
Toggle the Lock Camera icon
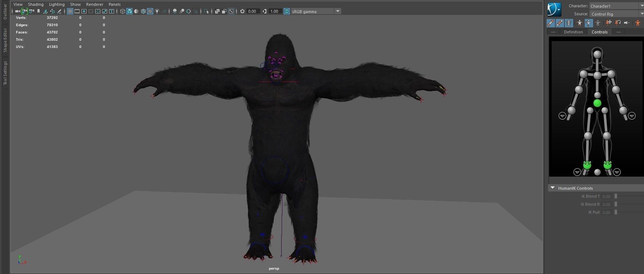[24, 11]
